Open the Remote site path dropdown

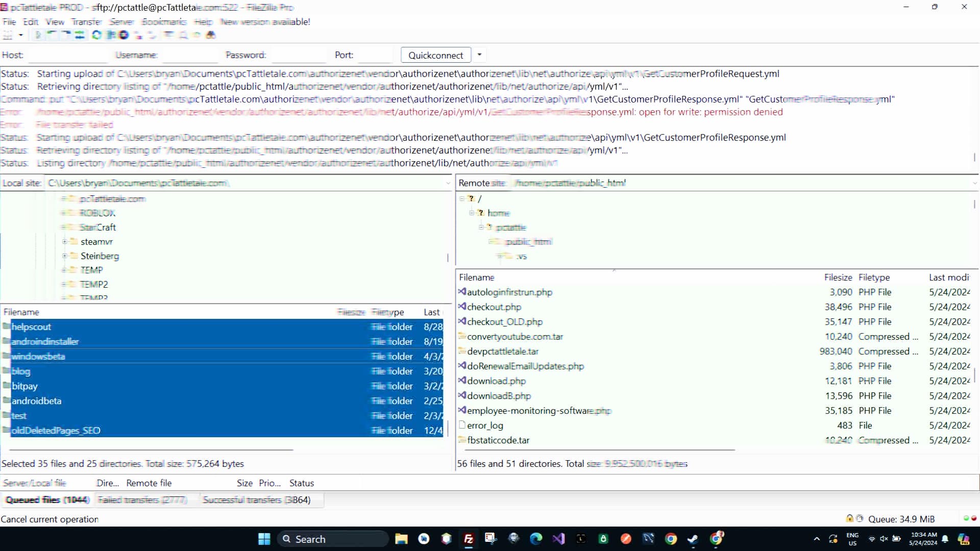(x=974, y=183)
